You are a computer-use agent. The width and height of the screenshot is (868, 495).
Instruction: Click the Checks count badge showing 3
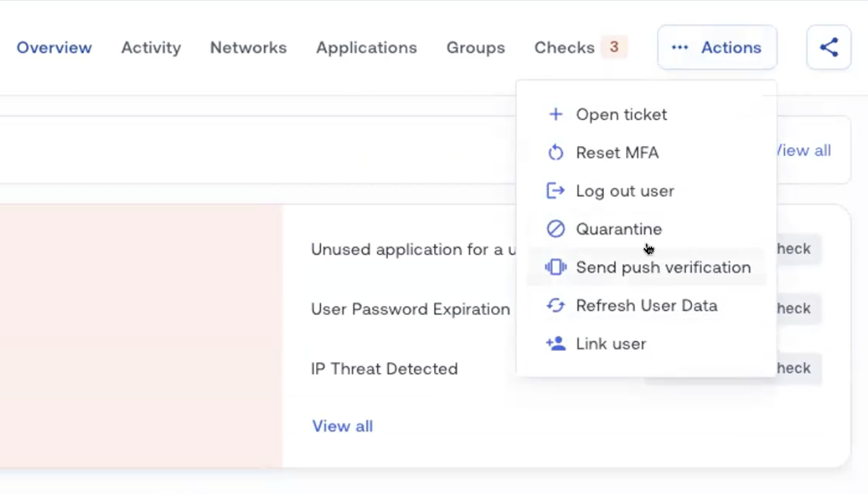[x=614, y=47]
